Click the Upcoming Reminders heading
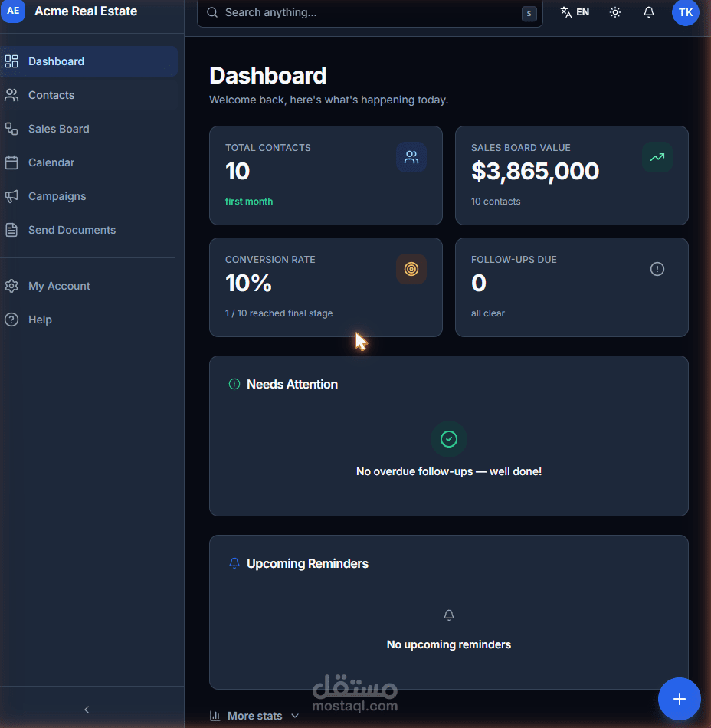This screenshot has height=728, width=711. pyautogui.click(x=308, y=563)
